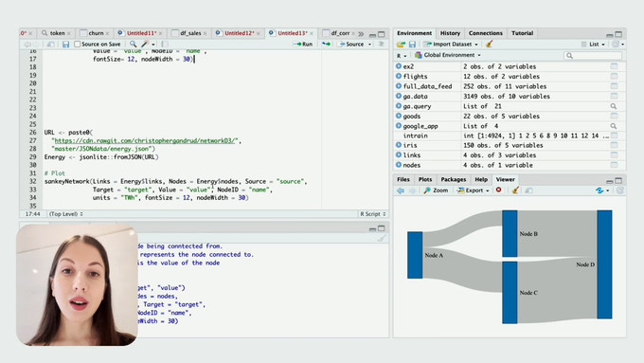The height and width of the screenshot is (363, 644).
Task: Click the re-run previous code icon
Action: tap(326, 44)
